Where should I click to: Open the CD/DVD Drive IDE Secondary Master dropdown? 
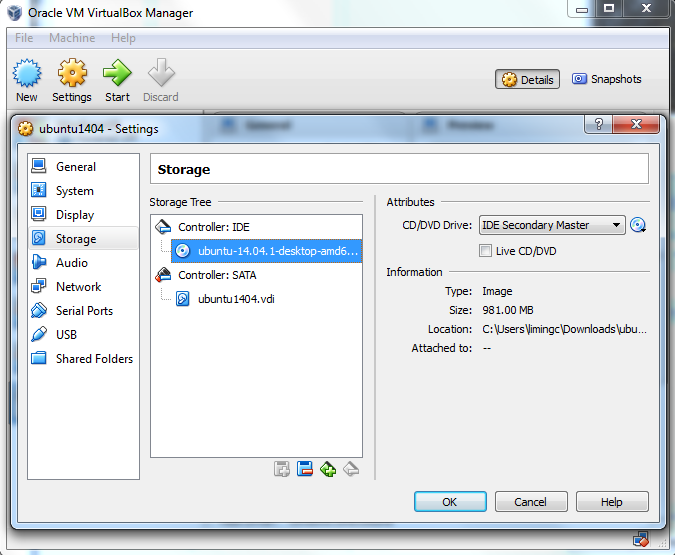pyautogui.click(x=552, y=225)
